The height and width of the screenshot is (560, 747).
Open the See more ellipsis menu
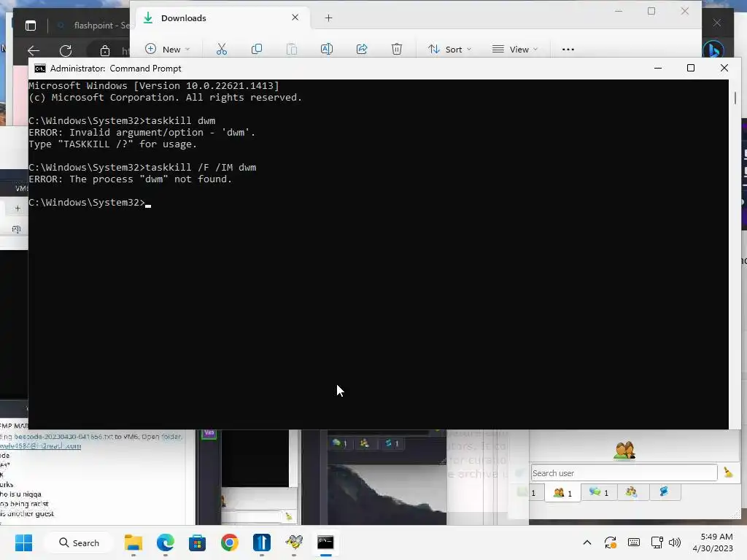click(x=568, y=49)
